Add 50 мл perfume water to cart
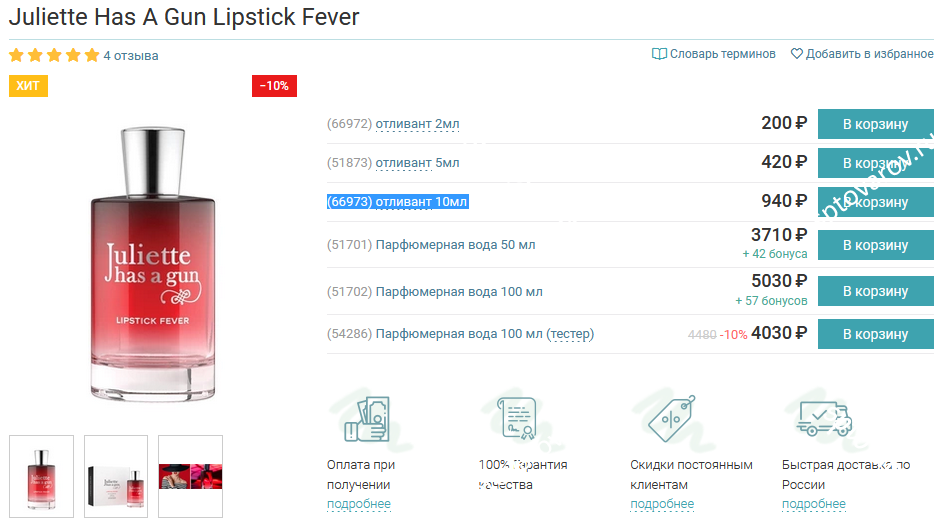This screenshot has width=950, height=522. 875,245
